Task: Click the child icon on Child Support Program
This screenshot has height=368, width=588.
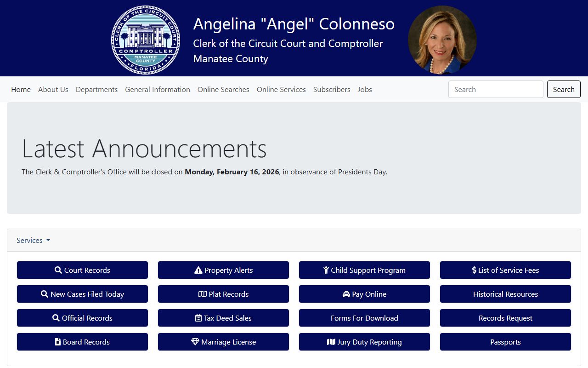Action: point(326,270)
